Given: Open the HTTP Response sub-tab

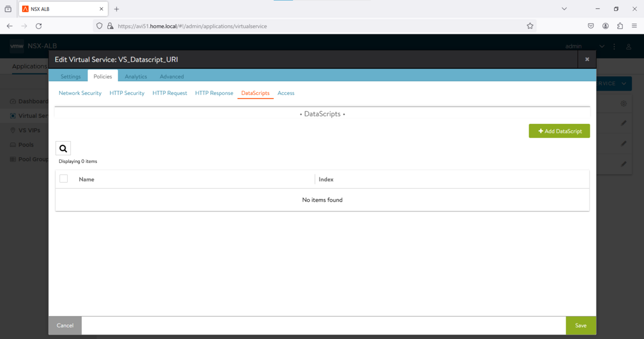Looking at the screenshot, I should (x=214, y=93).
